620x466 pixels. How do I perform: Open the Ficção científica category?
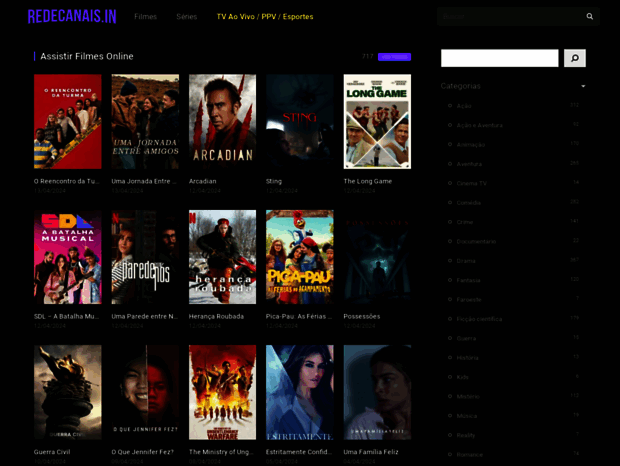click(x=479, y=319)
